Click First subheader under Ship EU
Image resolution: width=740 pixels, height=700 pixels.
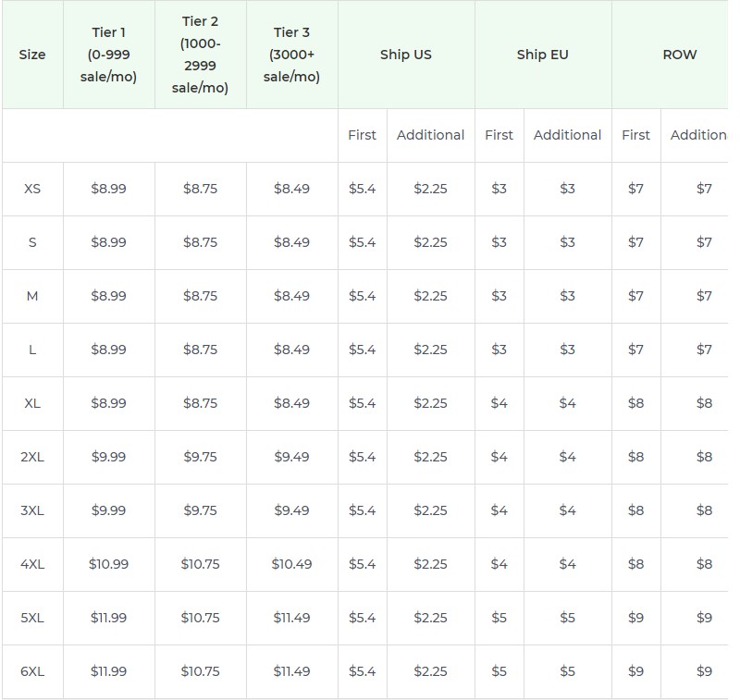(499, 135)
